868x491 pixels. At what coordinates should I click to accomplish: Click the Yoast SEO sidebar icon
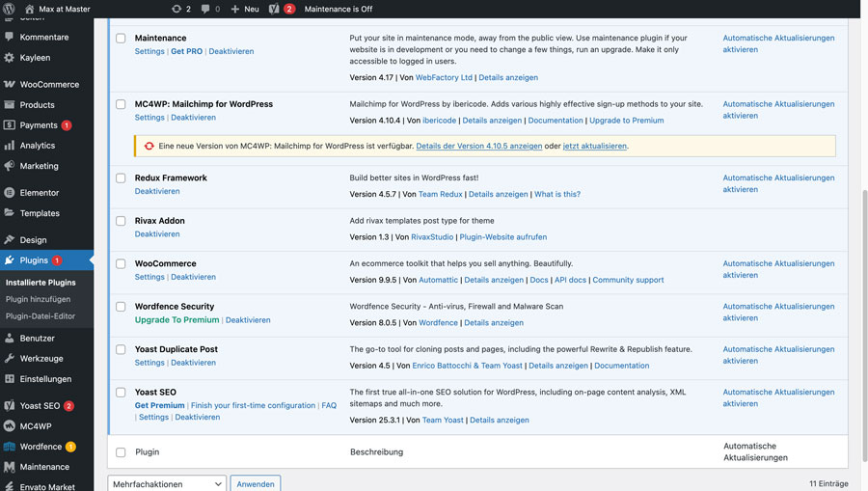pyautogui.click(x=9, y=406)
